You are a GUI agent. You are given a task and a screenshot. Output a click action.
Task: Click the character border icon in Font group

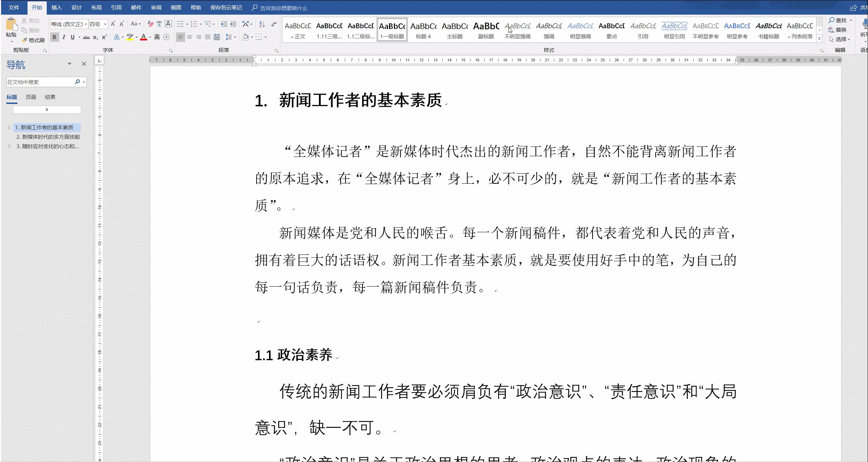168,24
